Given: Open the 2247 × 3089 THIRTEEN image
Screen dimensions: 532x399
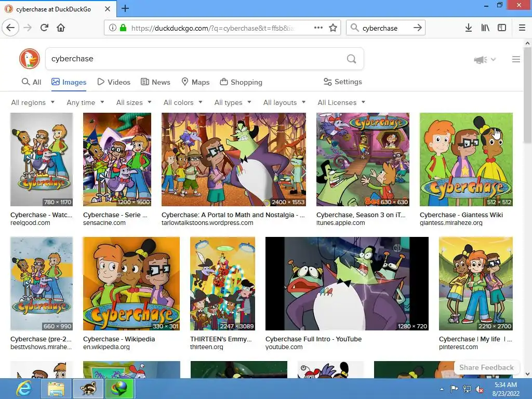Looking at the screenshot, I should [222, 284].
